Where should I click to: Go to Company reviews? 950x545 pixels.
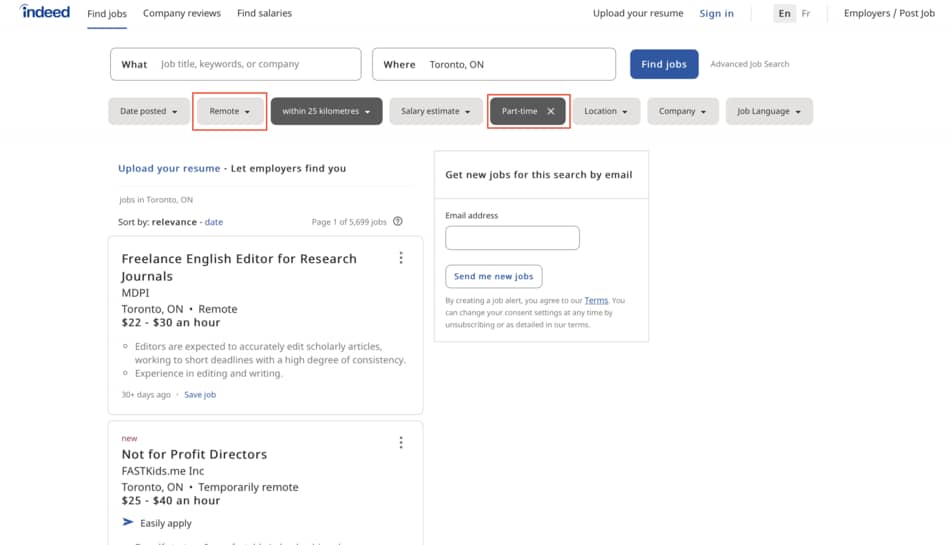pos(182,13)
